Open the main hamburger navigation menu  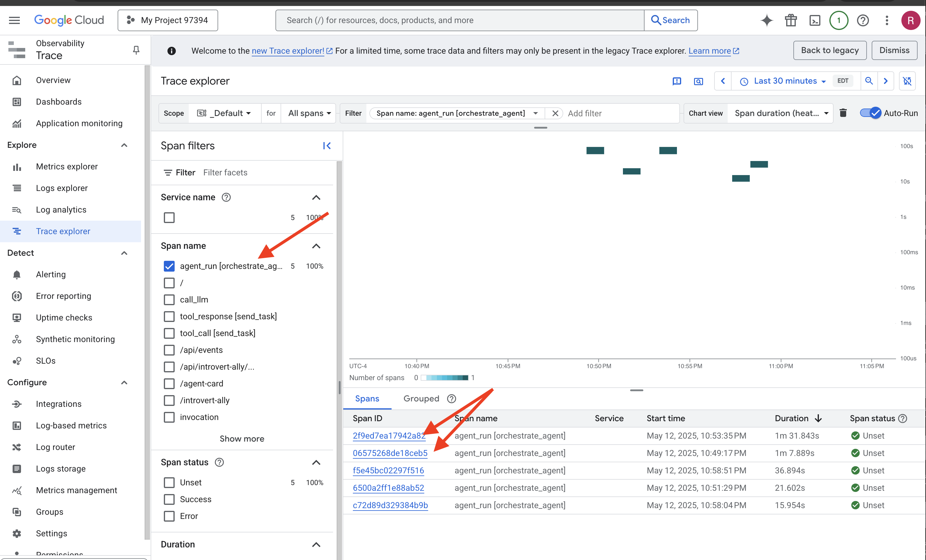tap(14, 20)
